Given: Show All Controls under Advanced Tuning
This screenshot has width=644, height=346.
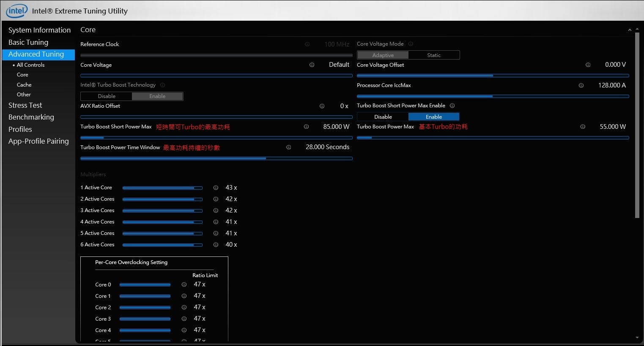Looking at the screenshot, I should 30,65.
